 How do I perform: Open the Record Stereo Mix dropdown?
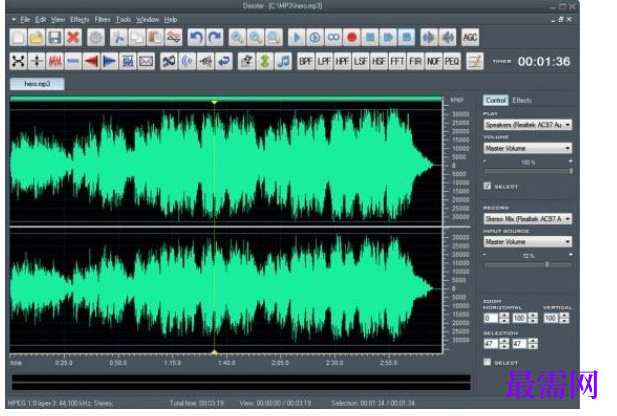527,218
